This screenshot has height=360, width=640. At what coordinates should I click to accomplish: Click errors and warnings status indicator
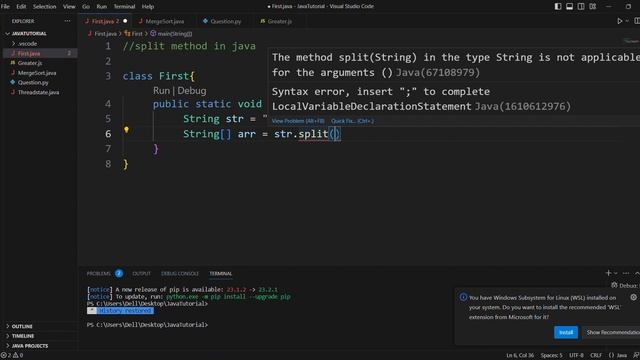12,356
